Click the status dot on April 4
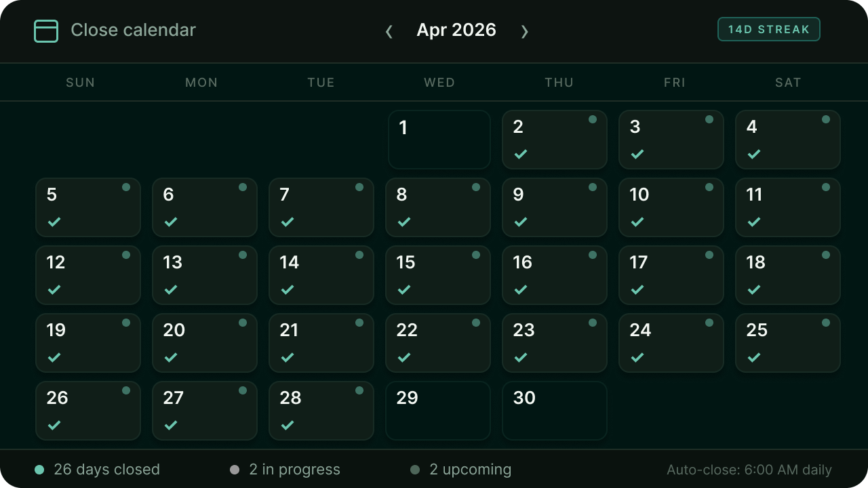 click(826, 119)
